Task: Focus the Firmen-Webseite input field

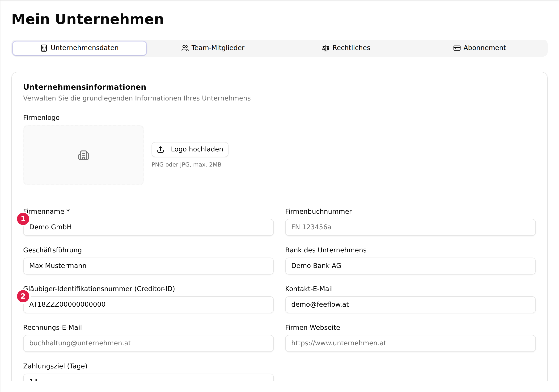Action: click(410, 343)
